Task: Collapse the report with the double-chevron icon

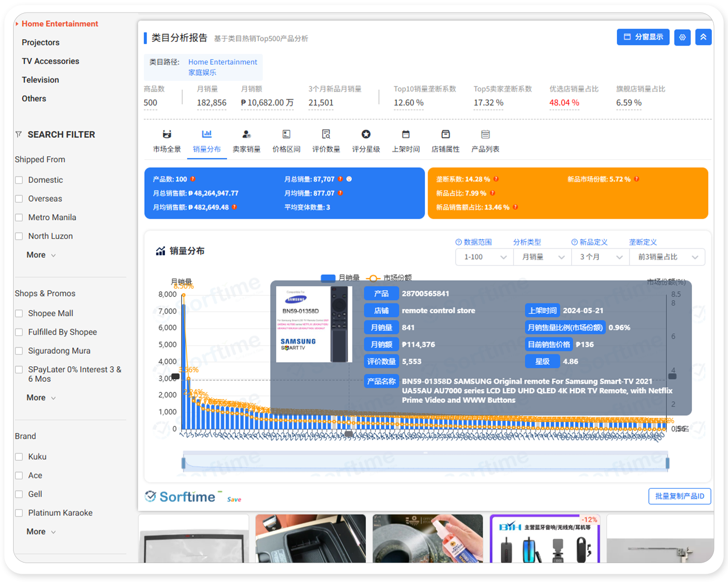Action: [x=703, y=37]
